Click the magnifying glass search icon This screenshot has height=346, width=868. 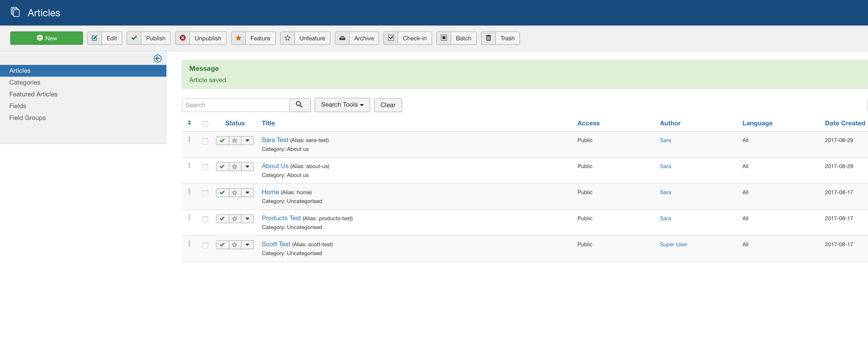pyautogui.click(x=299, y=105)
